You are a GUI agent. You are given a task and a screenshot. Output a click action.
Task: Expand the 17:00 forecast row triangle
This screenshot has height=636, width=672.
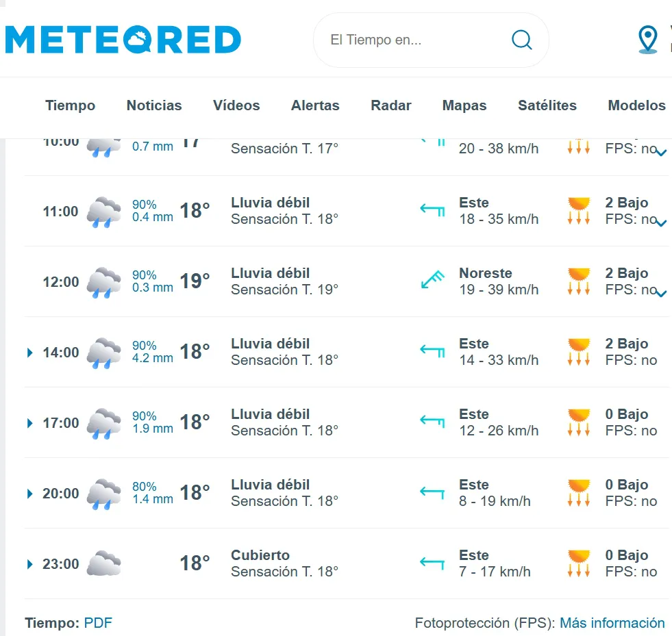click(x=30, y=423)
